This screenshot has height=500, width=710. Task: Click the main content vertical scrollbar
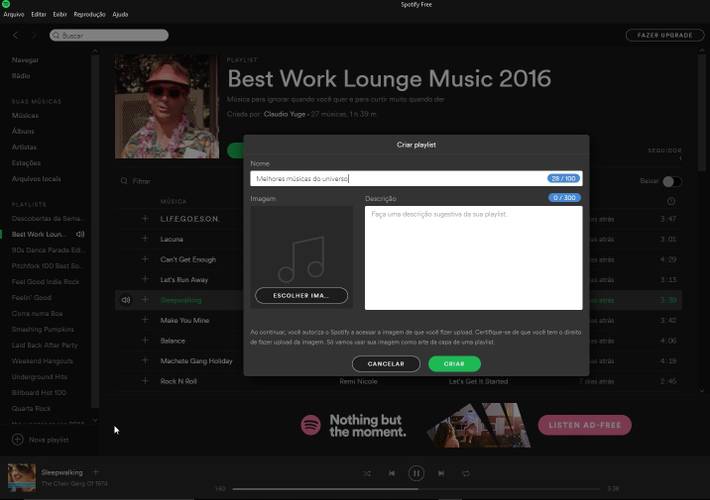pos(702,113)
